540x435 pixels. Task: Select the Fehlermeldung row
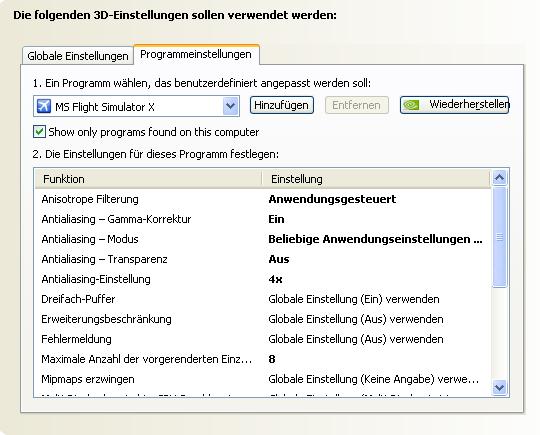pyautogui.click(x=262, y=339)
